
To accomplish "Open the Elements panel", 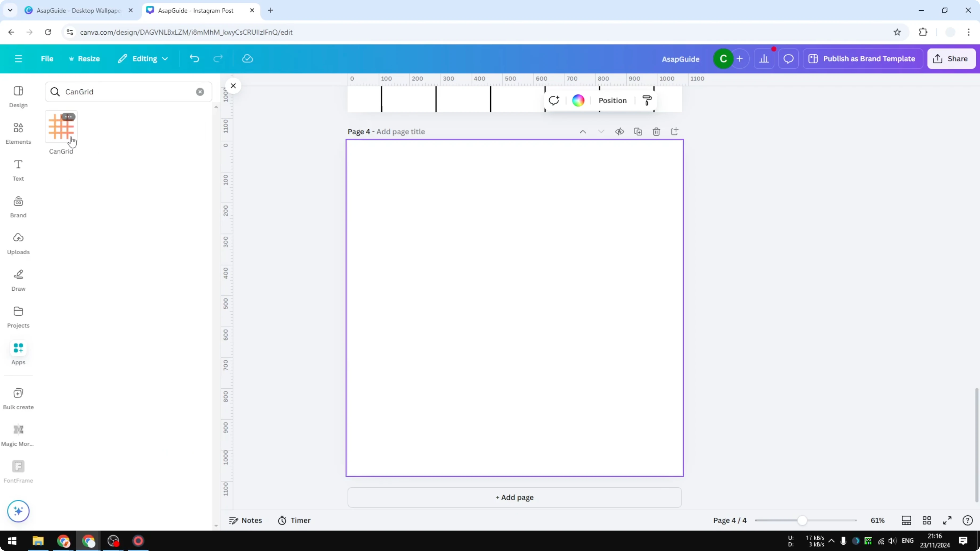I will [x=18, y=133].
